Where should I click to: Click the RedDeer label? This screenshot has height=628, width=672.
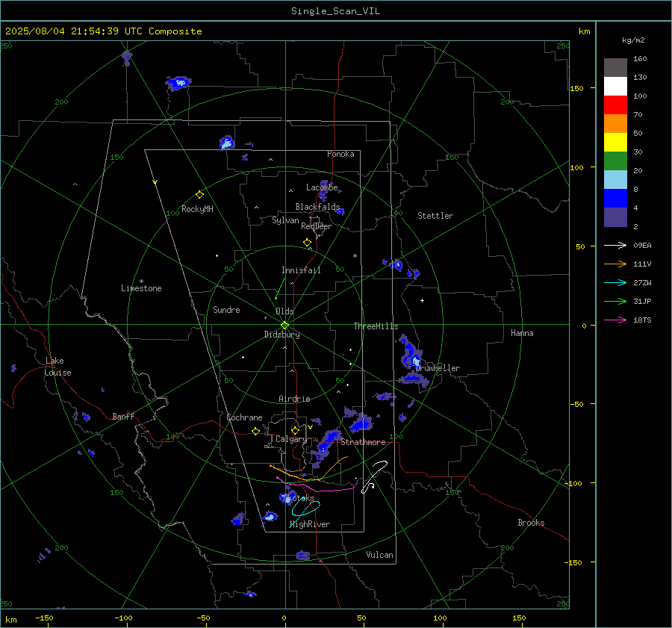pyautogui.click(x=317, y=226)
